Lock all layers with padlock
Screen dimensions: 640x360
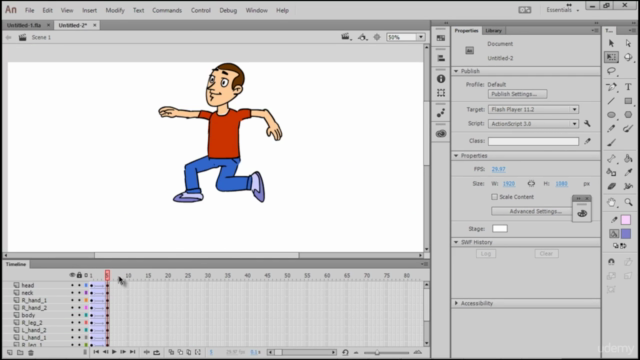(80, 275)
